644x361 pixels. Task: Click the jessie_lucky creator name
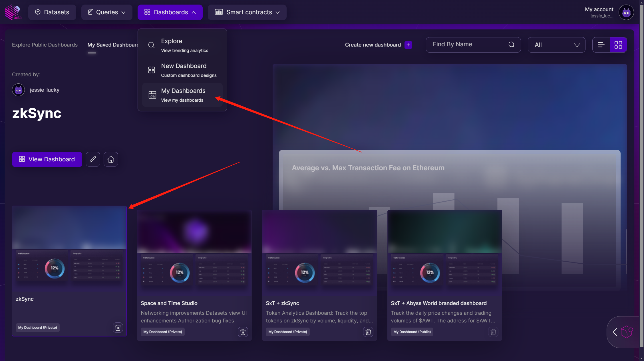45,90
